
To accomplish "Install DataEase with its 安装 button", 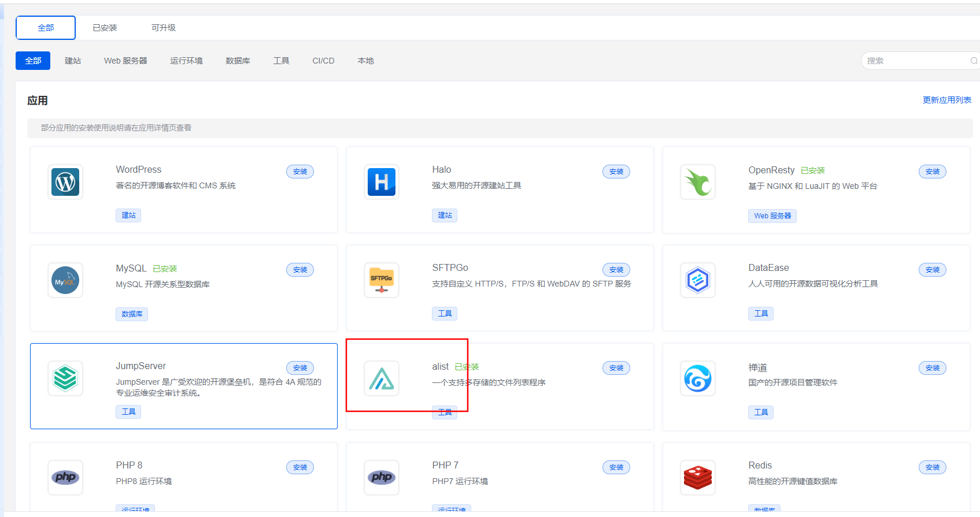I will (x=933, y=270).
